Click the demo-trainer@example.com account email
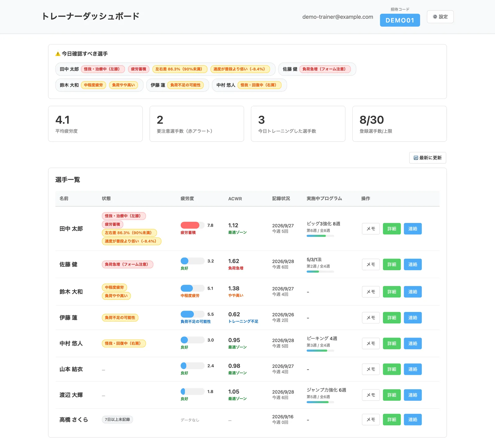The image size is (495, 448). click(338, 17)
